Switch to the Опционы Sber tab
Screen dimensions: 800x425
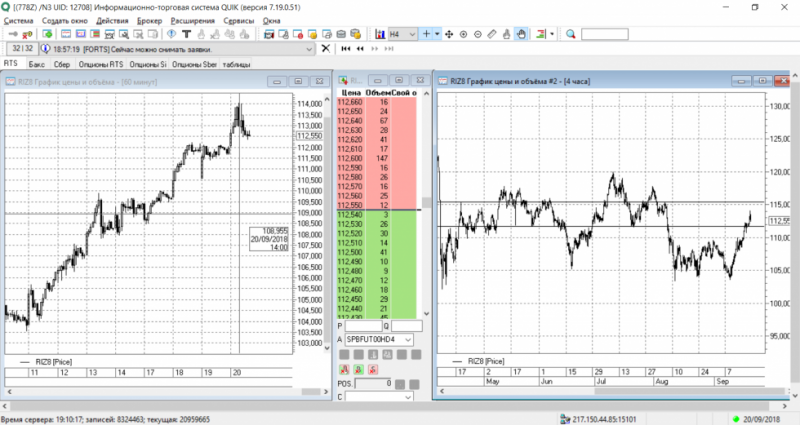point(194,64)
